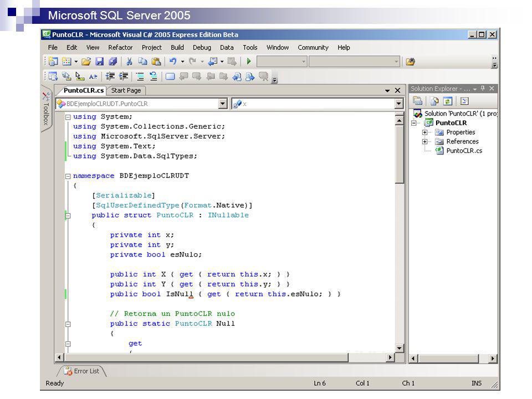
Task: Collapse the PuntoCLR project node
Action: pos(413,123)
